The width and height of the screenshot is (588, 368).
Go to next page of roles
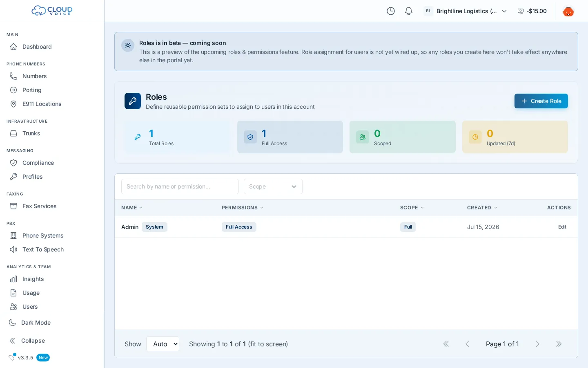538,344
